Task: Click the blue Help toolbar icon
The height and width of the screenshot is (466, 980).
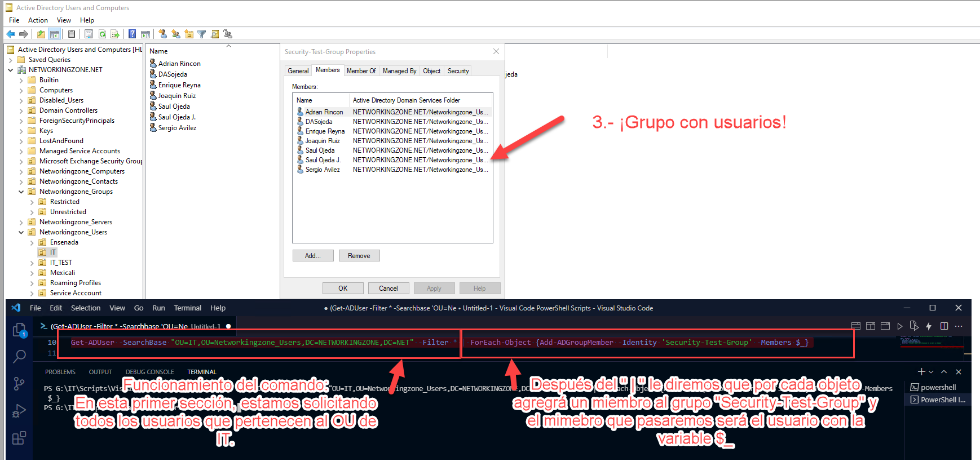Action: [x=132, y=34]
